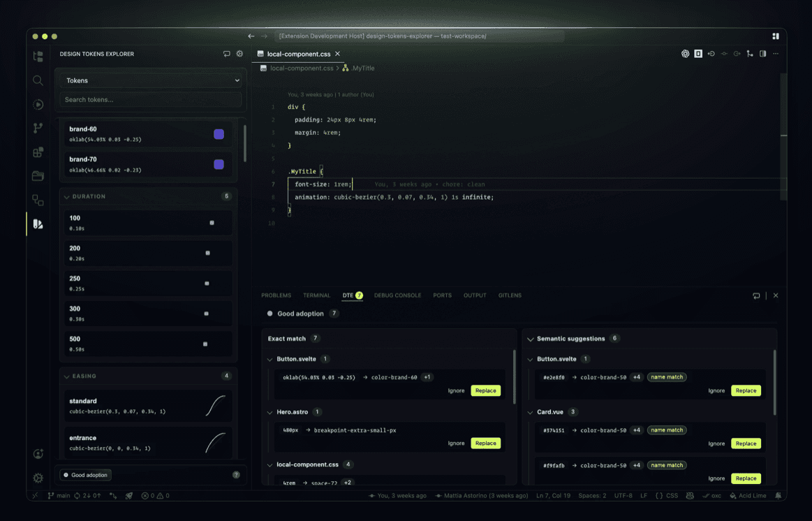Select the active Design Tokens Explorer activity icon
812x521 pixels.
(x=38, y=223)
